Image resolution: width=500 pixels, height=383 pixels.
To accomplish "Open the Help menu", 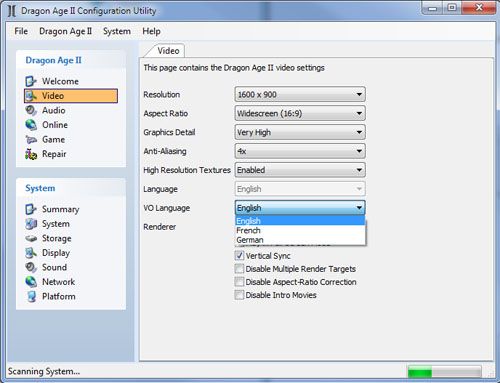I will 151,31.
